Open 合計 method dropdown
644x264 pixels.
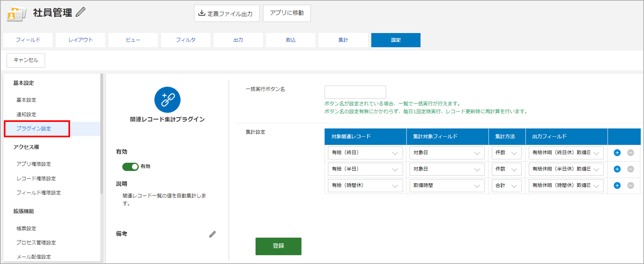coord(506,185)
